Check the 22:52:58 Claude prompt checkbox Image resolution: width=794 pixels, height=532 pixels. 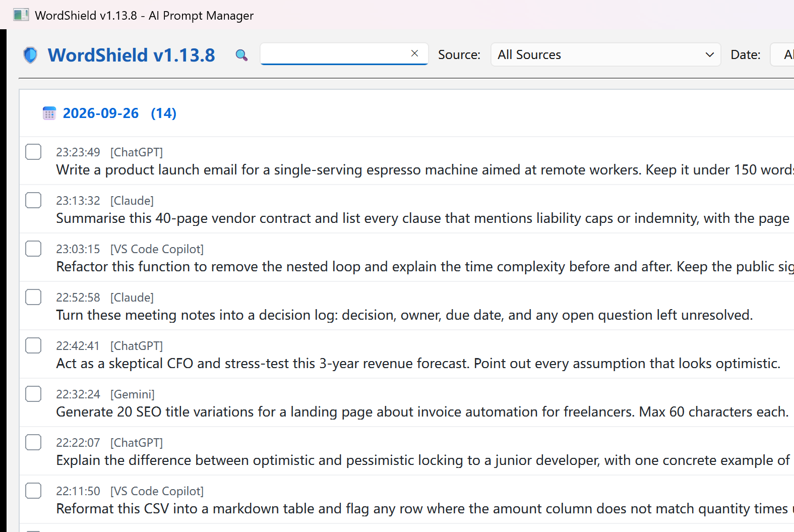(33, 297)
